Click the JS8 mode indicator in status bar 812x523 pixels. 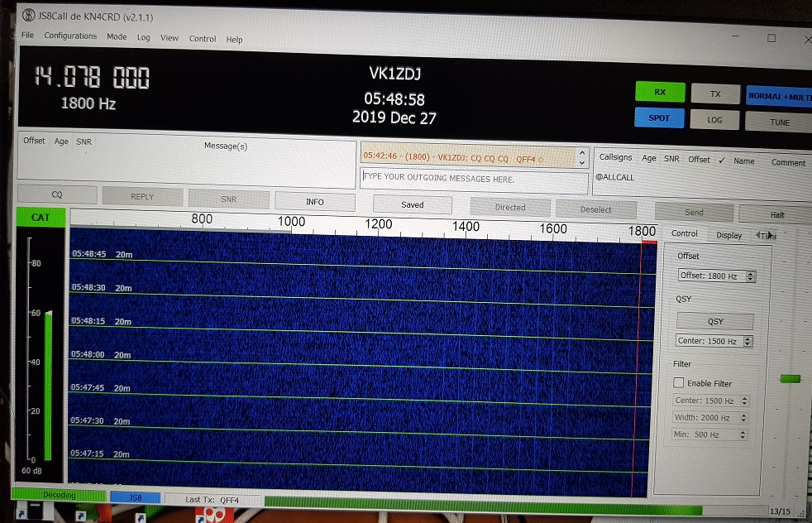point(135,497)
